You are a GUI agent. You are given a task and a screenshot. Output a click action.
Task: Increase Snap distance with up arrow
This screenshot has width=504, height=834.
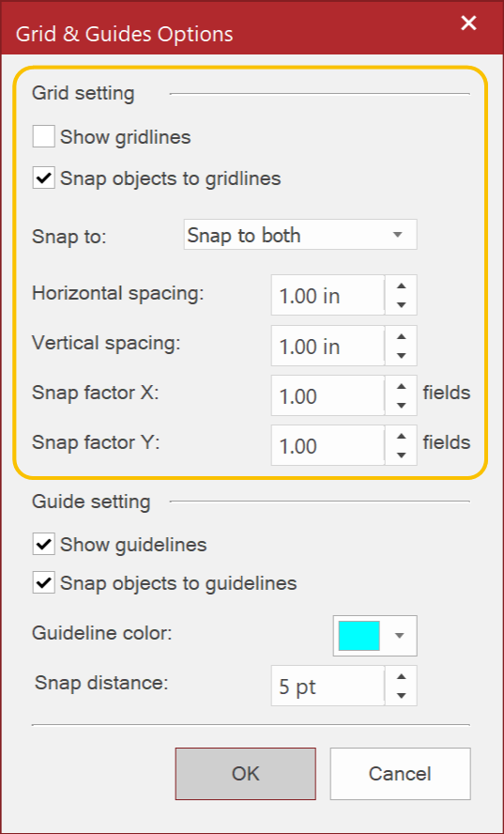point(402,676)
